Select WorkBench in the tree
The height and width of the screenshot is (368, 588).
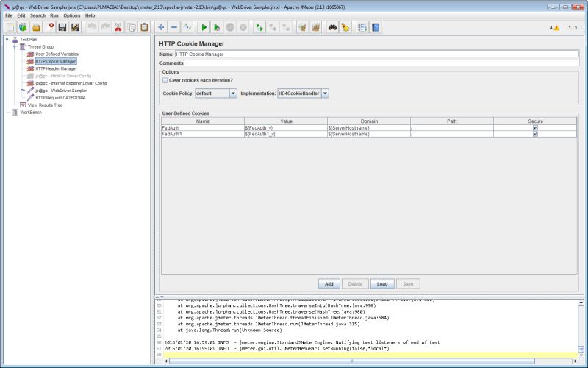[31, 113]
